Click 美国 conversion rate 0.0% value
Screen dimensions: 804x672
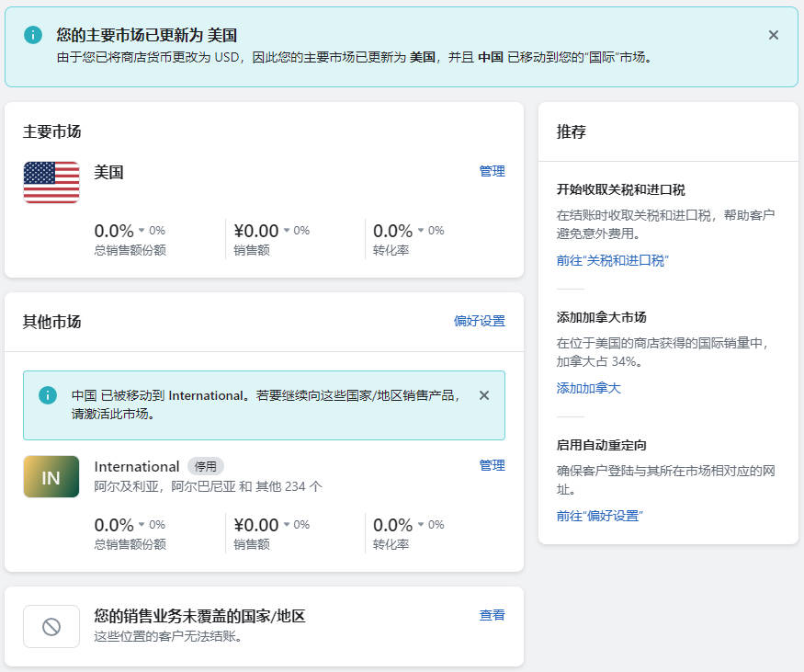[392, 231]
